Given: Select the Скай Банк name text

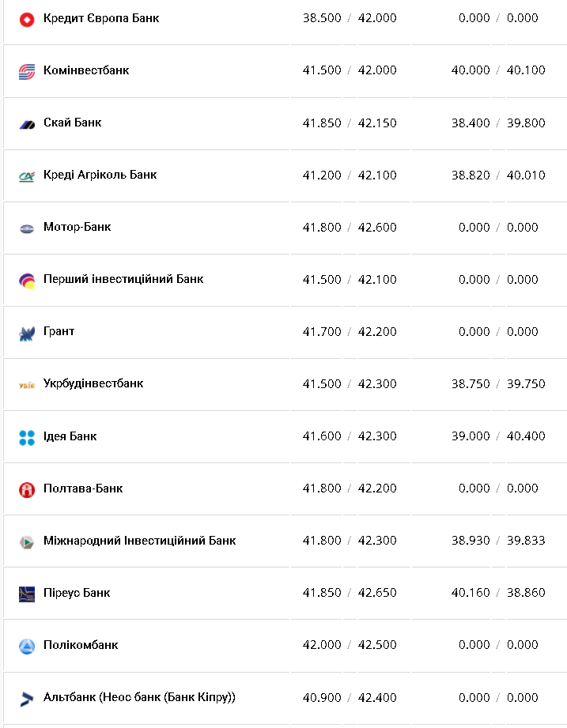Looking at the screenshot, I should point(73,123).
